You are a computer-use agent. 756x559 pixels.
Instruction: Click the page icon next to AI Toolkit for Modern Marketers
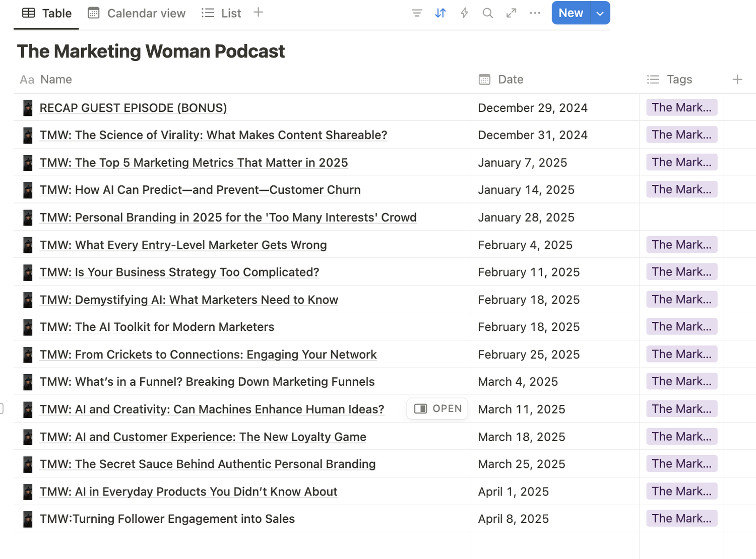click(x=28, y=327)
